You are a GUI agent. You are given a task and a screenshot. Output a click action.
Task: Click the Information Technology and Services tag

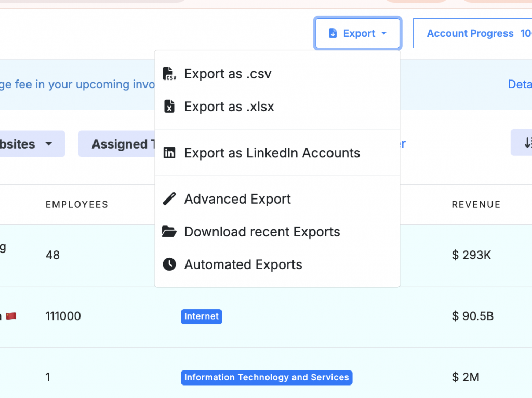point(267,377)
